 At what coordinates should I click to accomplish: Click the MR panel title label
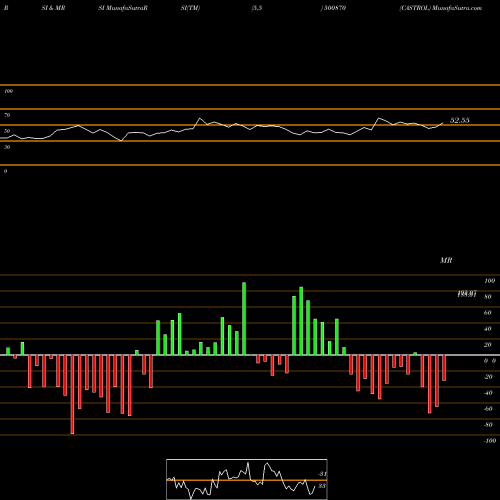446,260
